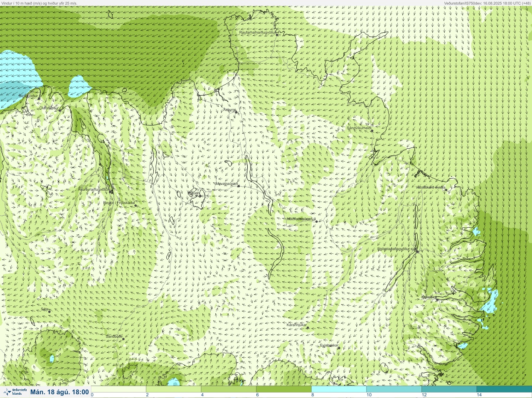Click the Veðurstofan/IS750dev forecast run text
Viewport: 532px width, 398px height.
coord(488,3)
